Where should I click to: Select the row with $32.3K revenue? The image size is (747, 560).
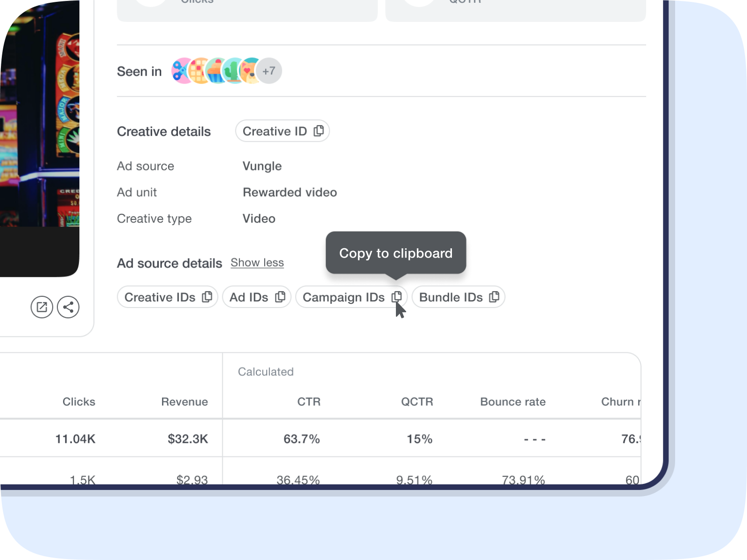click(320, 439)
